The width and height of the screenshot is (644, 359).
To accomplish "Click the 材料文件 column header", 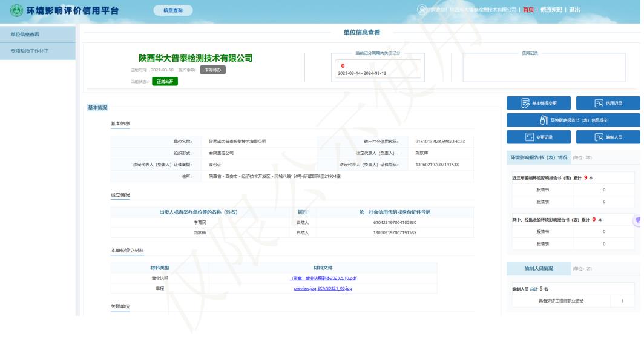I will coord(323,268).
